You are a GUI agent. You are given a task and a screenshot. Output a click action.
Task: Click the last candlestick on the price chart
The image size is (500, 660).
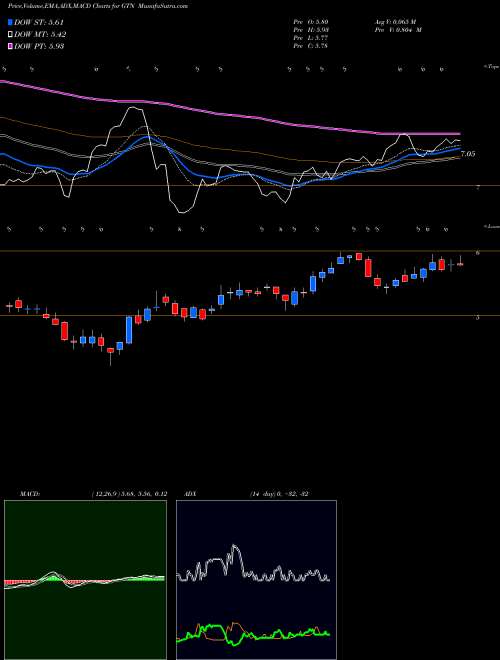coord(460,263)
